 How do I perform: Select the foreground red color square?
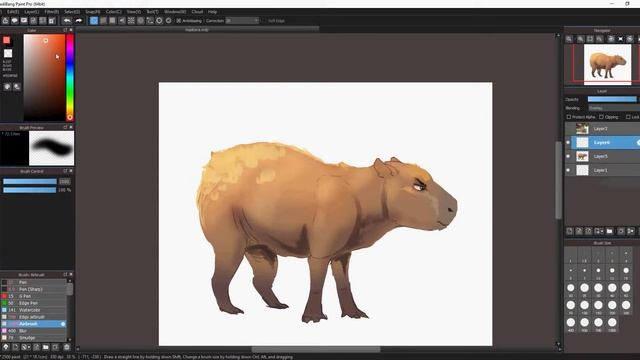point(7,40)
